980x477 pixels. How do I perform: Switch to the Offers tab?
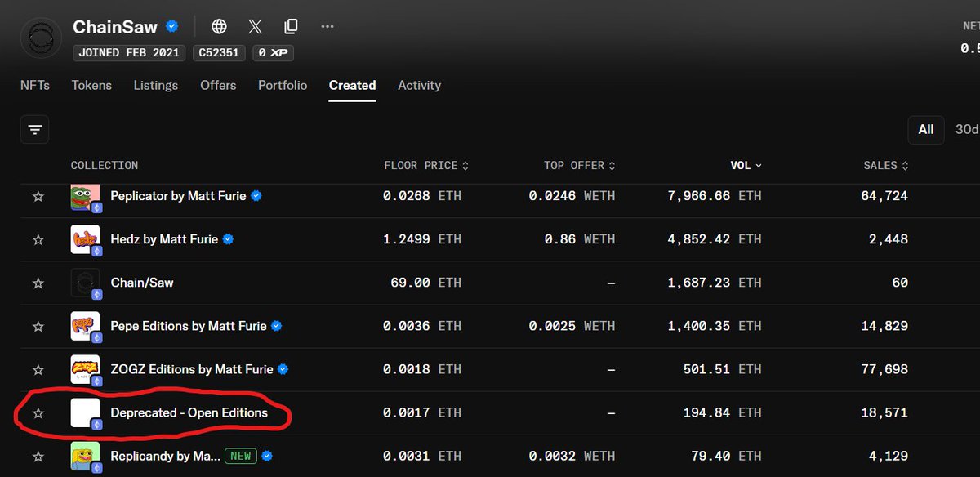click(218, 85)
